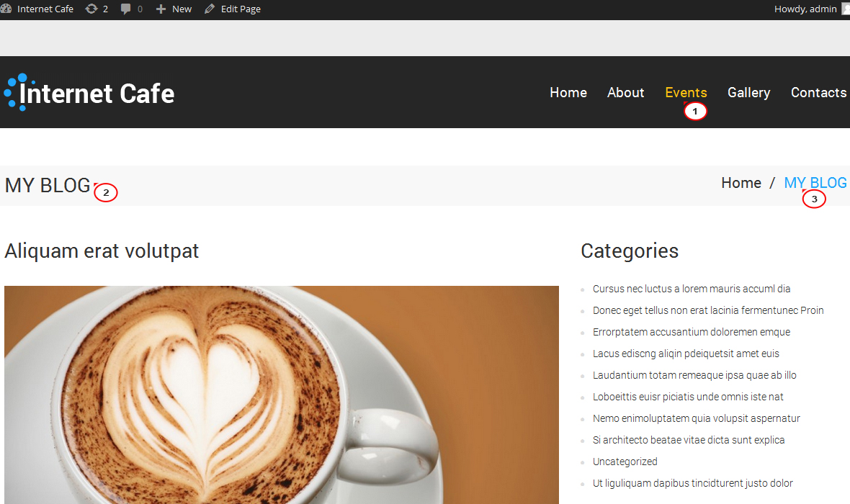850x504 pixels.
Task: Open Internet Cafe site name in admin bar
Action: [x=45, y=9]
